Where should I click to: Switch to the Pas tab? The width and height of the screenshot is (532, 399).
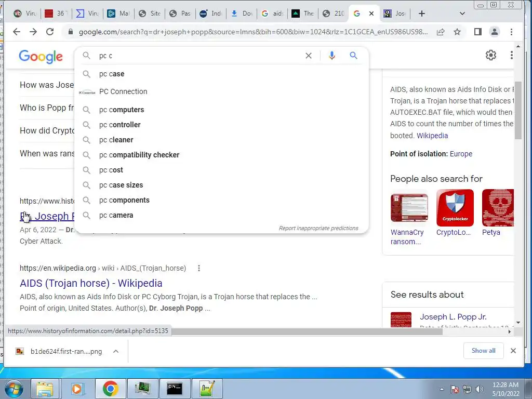tap(180, 14)
